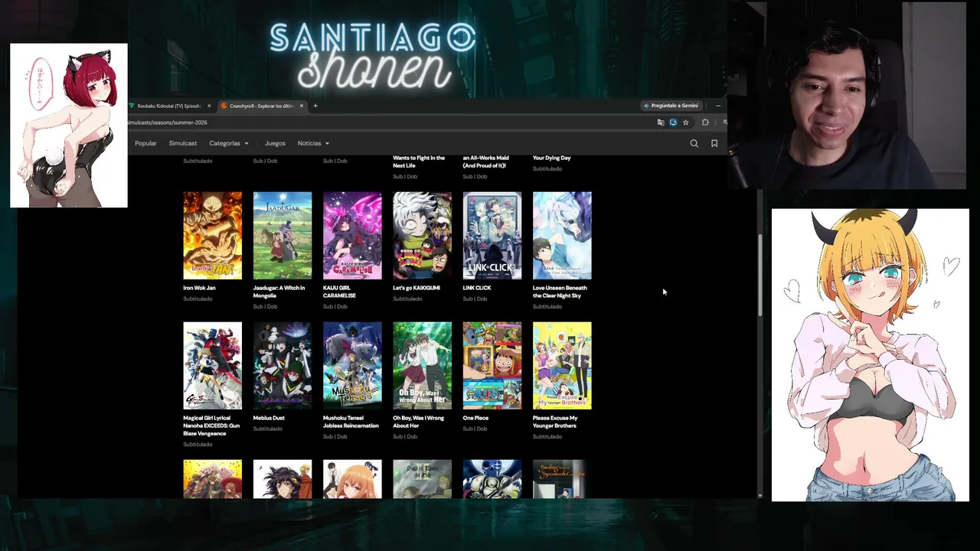Select the Mebius Dust poster
The height and width of the screenshot is (551, 980).
[x=283, y=366]
